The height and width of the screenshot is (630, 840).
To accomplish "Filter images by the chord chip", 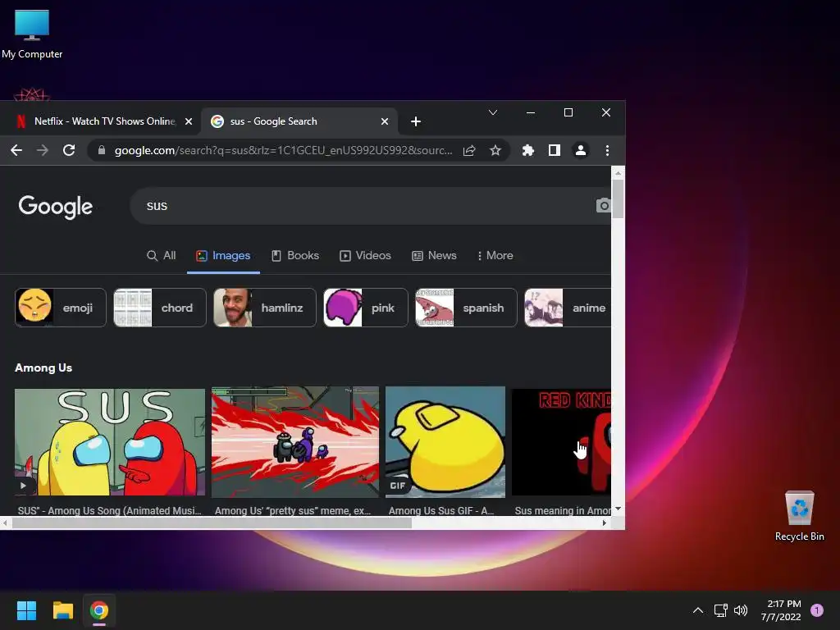I will pos(160,308).
